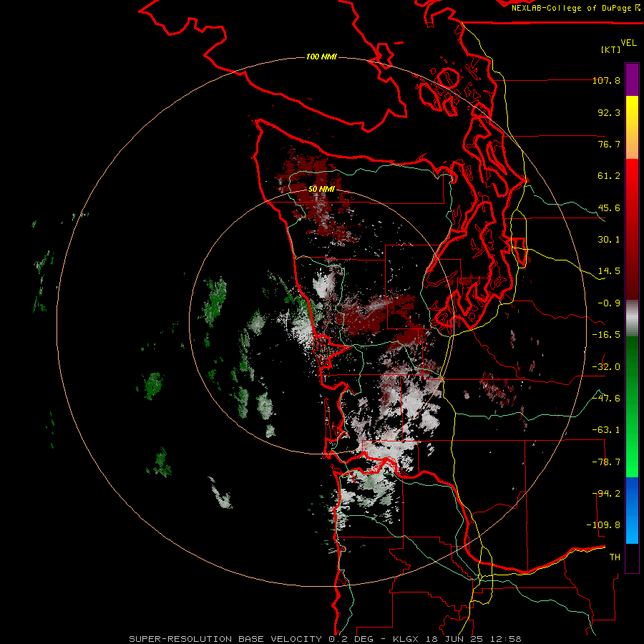Click the 92.3 velocity scale value

[x=609, y=112]
